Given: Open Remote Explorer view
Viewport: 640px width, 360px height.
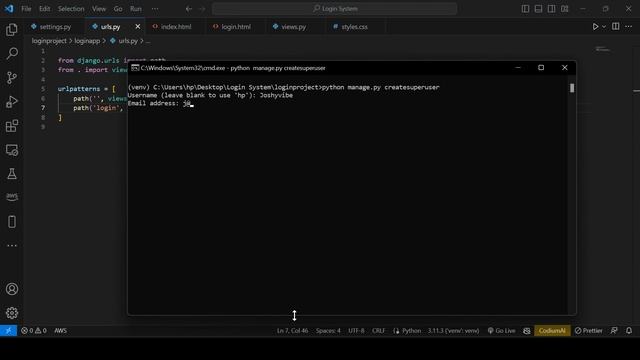Looking at the screenshot, I should tap(12, 150).
